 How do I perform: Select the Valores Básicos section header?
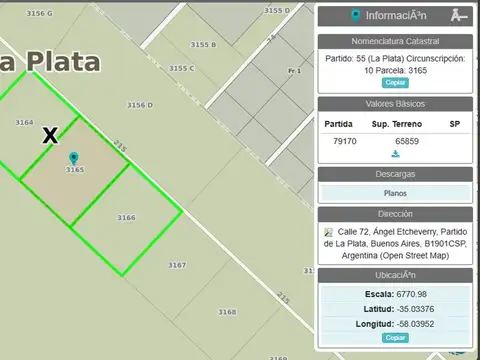pyautogui.click(x=395, y=104)
